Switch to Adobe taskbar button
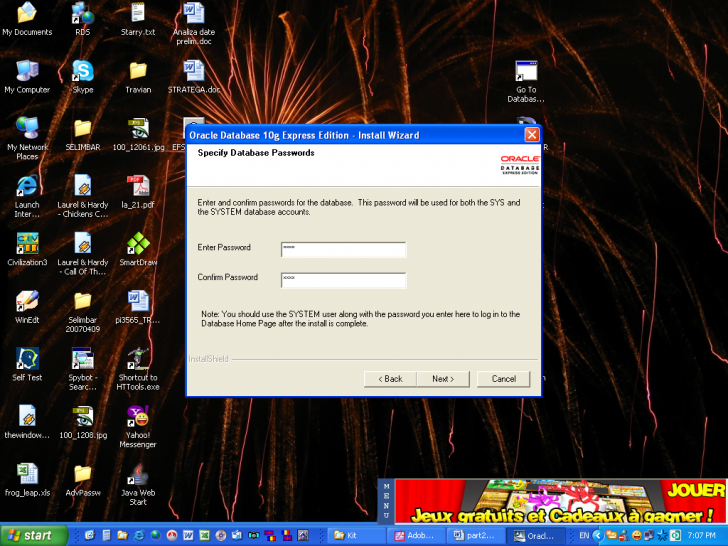Image resolution: width=728 pixels, height=546 pixels. tap(416, 535)
